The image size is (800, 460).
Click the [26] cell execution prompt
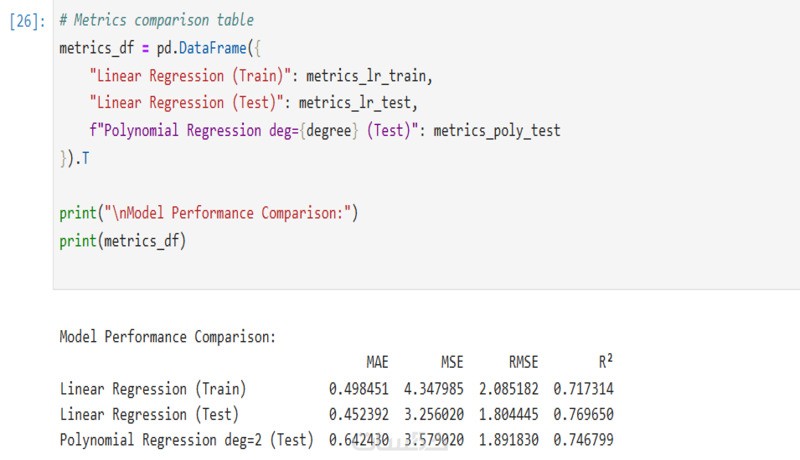pyautogui.click(x=26, y=21)
